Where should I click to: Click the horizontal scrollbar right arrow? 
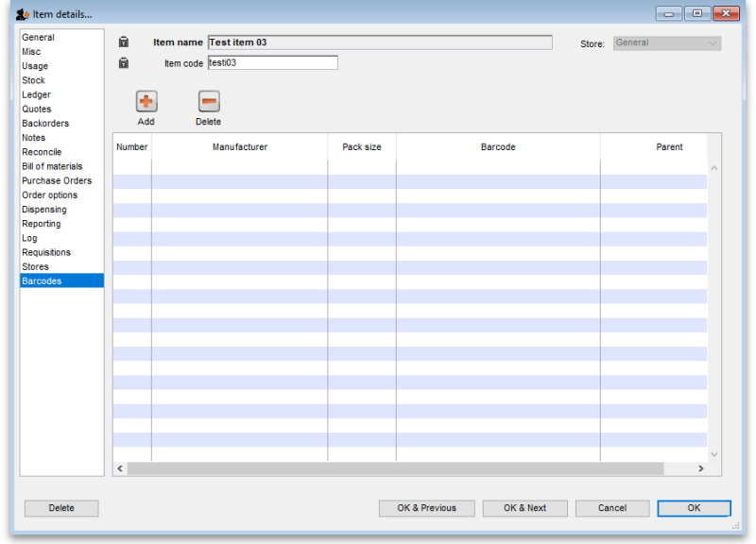701,467
